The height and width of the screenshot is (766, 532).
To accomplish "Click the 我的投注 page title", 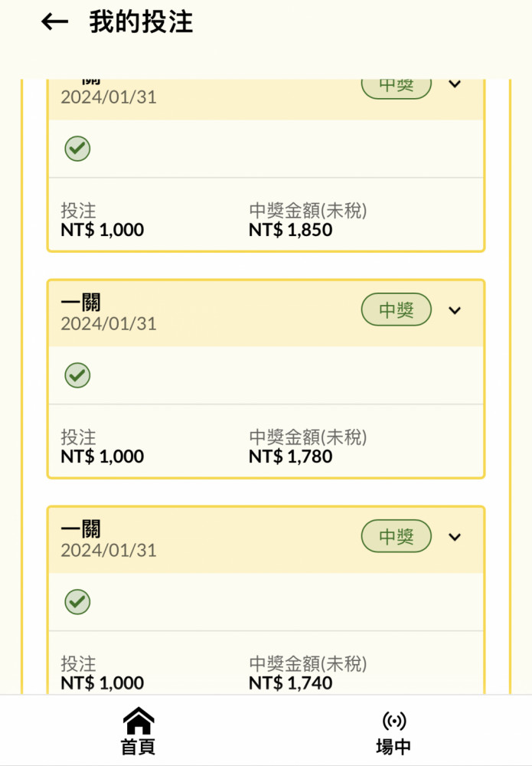I will pyautogui.click(x=141, y=22).
